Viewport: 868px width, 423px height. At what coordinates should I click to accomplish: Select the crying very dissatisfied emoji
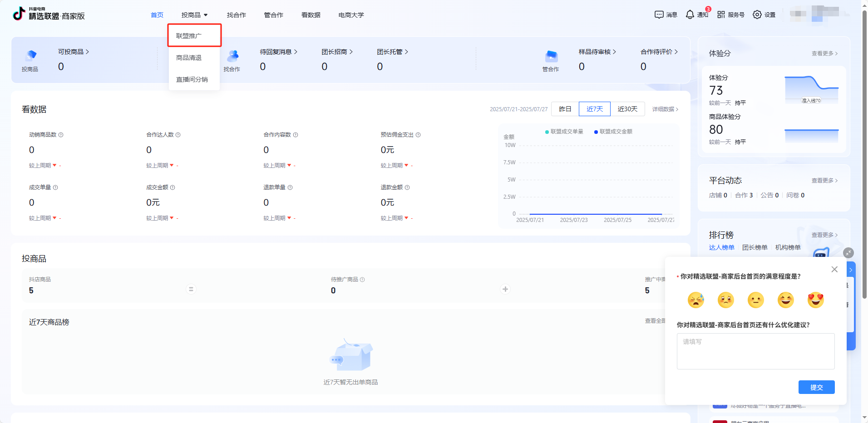(696, 300)
